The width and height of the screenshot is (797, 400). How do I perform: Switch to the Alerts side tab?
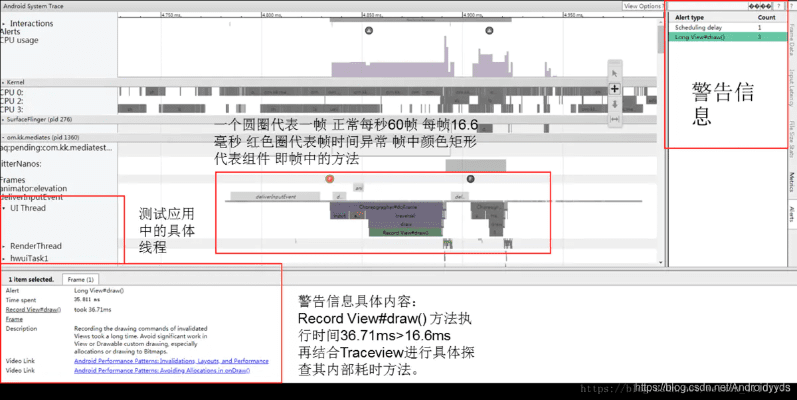click(792, 214)
